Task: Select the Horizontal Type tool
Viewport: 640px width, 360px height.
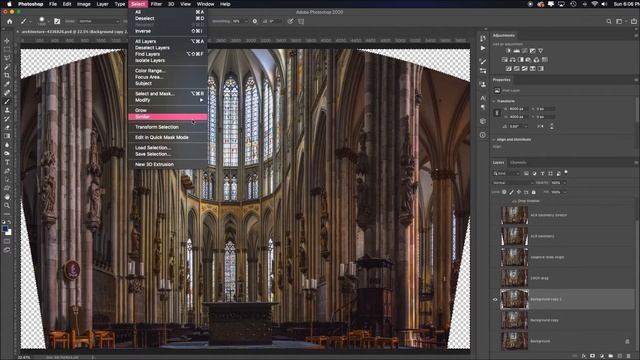Action: [x=7, y=162]
